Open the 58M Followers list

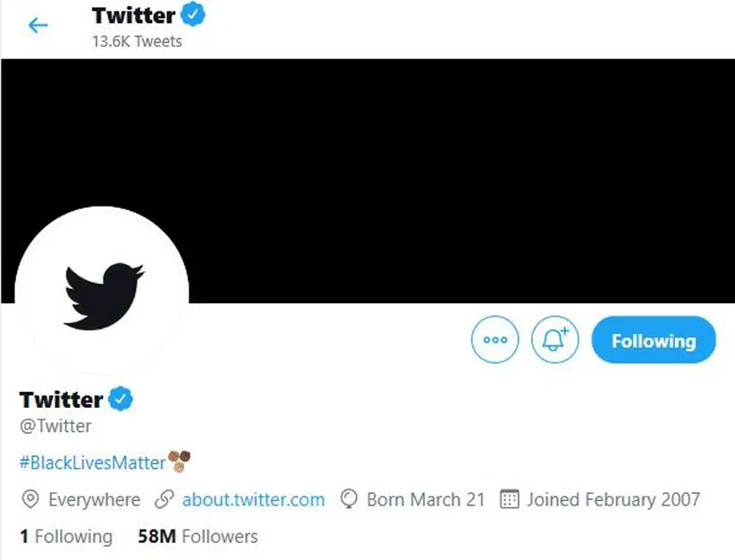(x=198, y=537)
